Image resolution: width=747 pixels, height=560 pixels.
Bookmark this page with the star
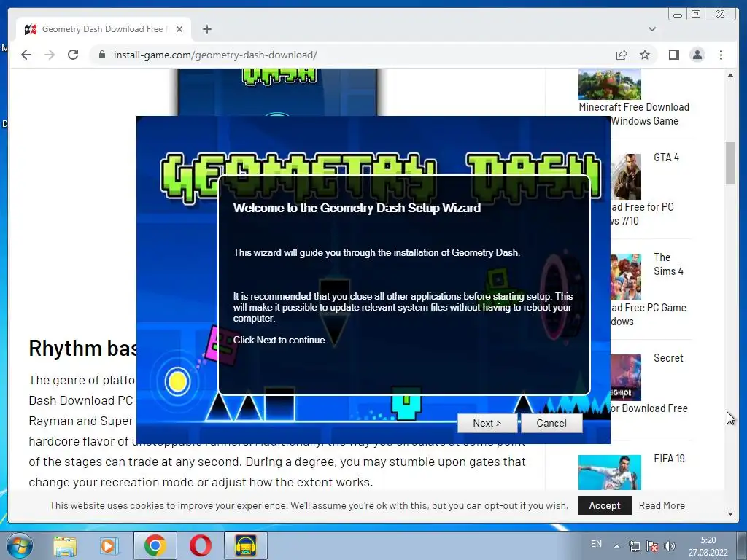[645, 55]
